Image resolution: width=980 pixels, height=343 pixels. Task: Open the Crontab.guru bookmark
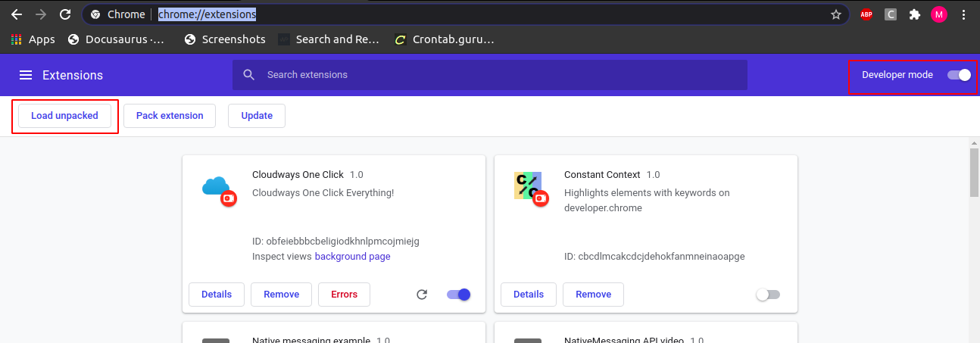445,39
